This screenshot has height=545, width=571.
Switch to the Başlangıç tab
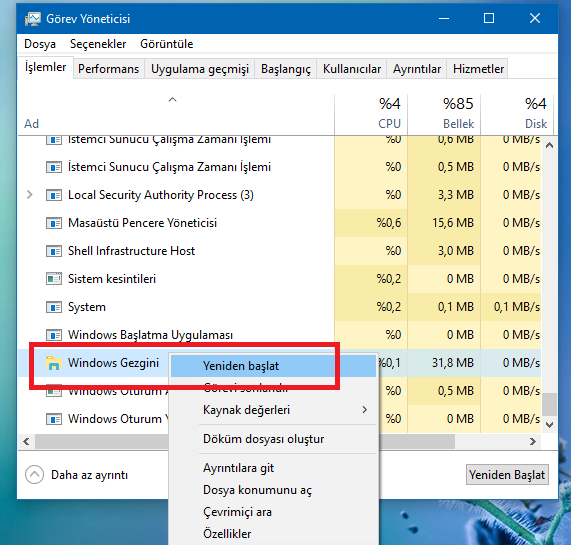[x=286, y=69]
